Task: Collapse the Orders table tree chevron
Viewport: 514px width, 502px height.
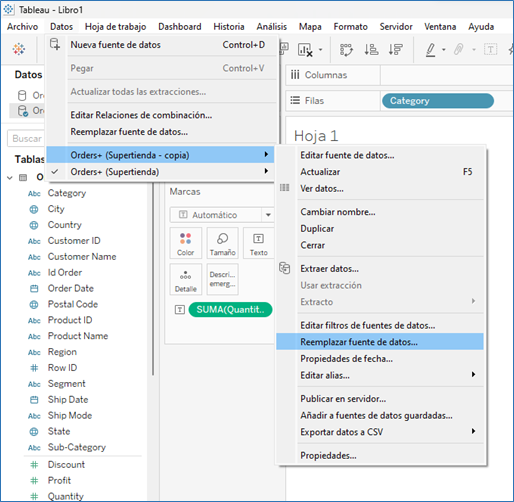Action: click(x=10, y=178)
